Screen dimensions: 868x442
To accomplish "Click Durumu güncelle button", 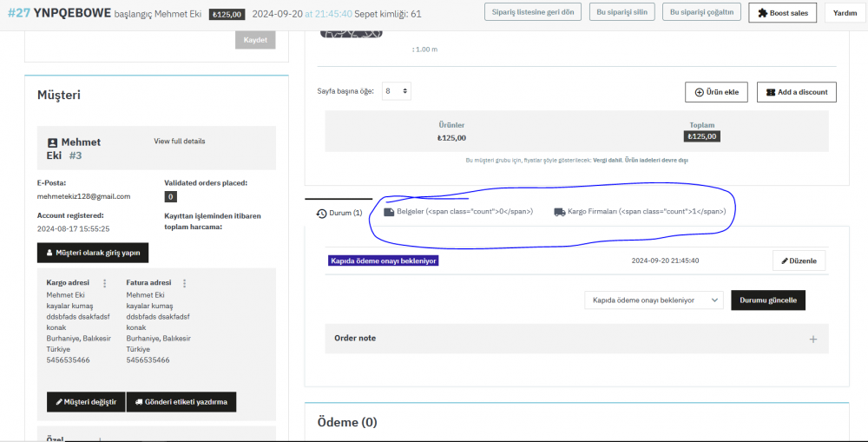I will (768, 300).
